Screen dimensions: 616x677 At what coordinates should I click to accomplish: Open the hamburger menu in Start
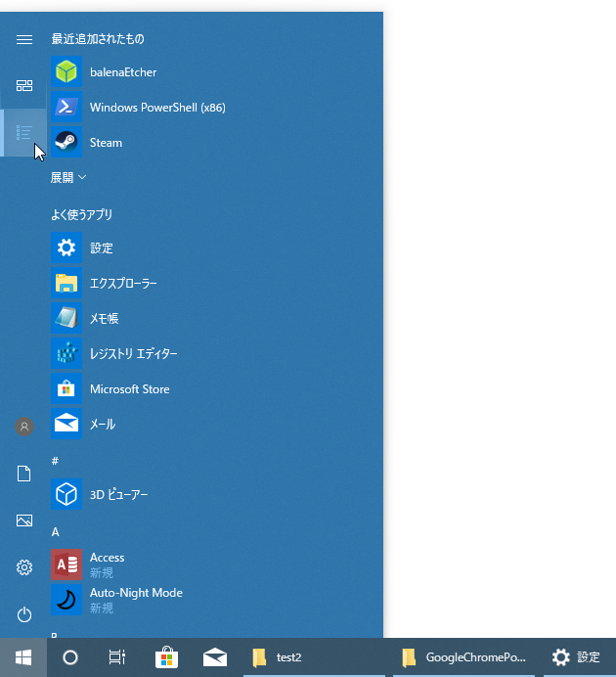(x=24, y=39)
